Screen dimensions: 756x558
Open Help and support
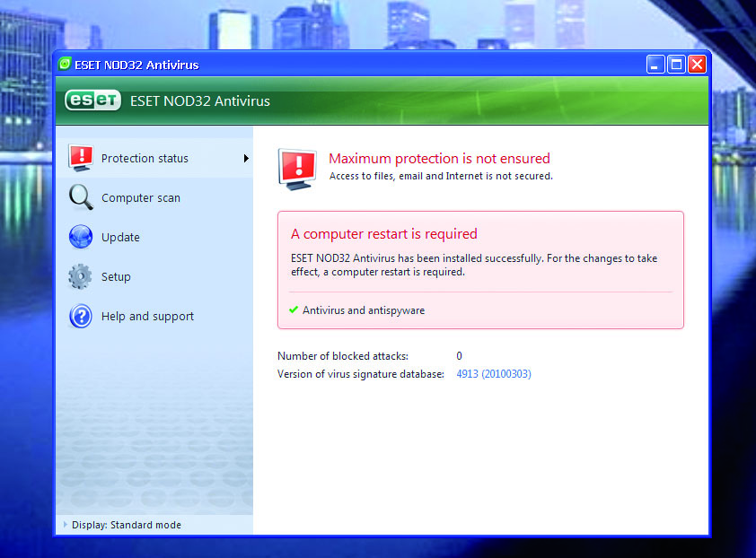point(154,316)
